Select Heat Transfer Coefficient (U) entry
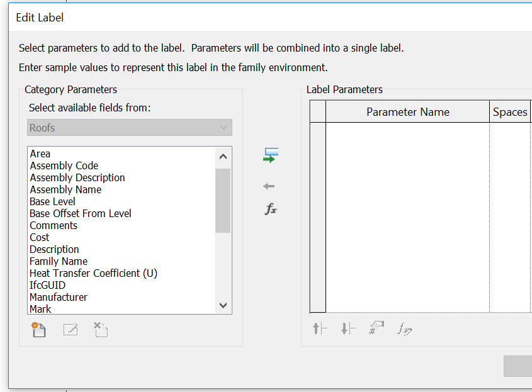532x392 pixels. [93, 273]
